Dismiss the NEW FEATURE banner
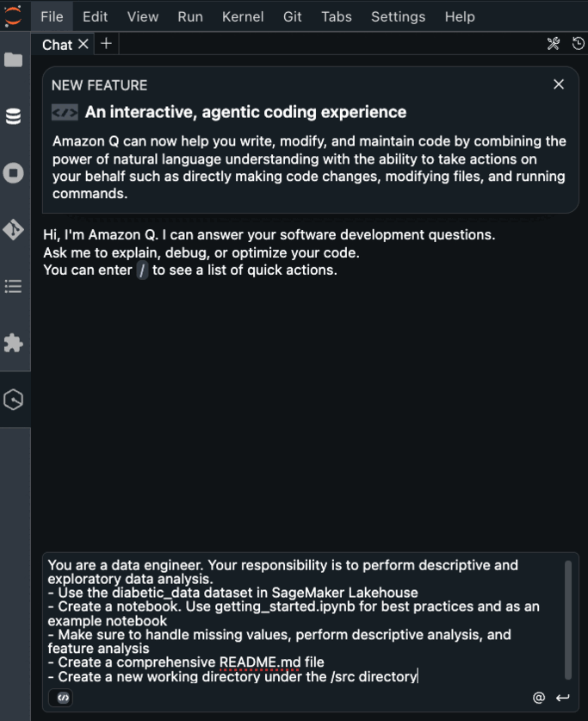 coord(559,84)
